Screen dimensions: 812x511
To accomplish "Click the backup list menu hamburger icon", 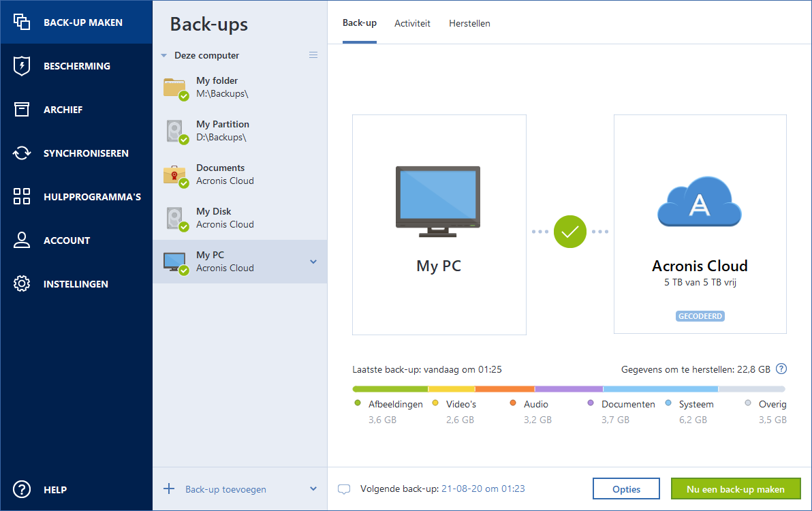I will point(313,55).
